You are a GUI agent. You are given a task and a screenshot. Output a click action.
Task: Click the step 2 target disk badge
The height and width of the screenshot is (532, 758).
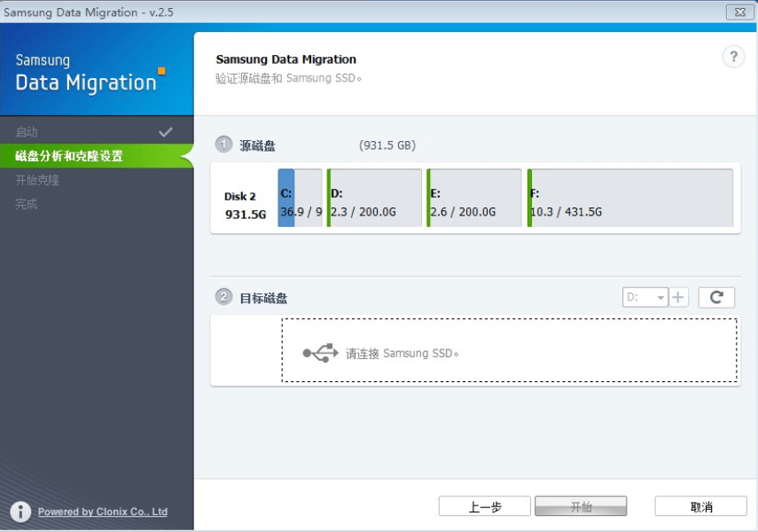click(x=224, y=298)
